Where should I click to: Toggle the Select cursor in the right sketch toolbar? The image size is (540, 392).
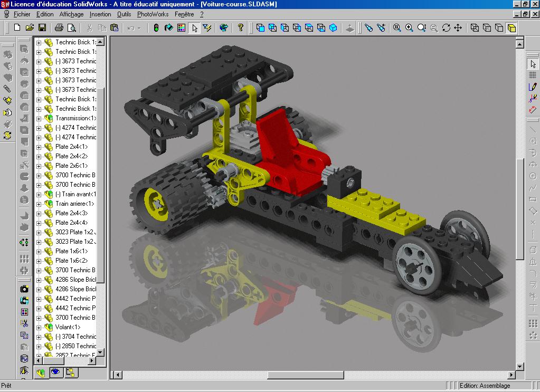533,64
